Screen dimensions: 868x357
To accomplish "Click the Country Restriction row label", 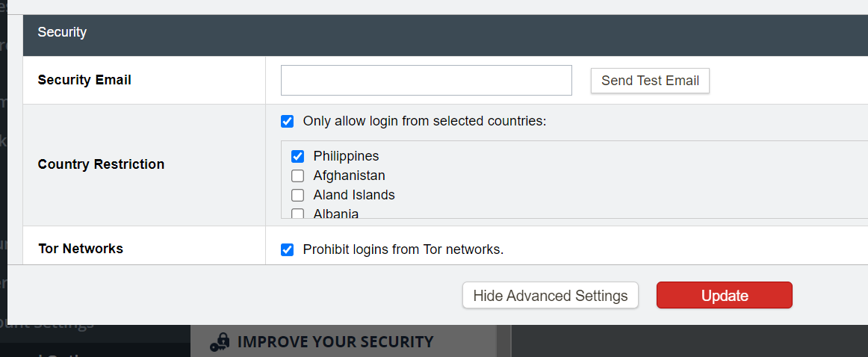I will (101, 164).
